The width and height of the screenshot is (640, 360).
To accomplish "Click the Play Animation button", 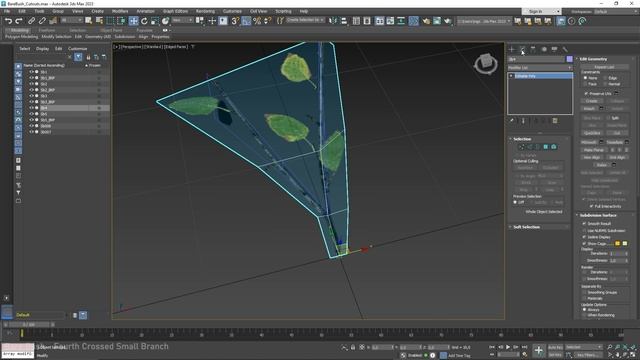I will [508, 347].
